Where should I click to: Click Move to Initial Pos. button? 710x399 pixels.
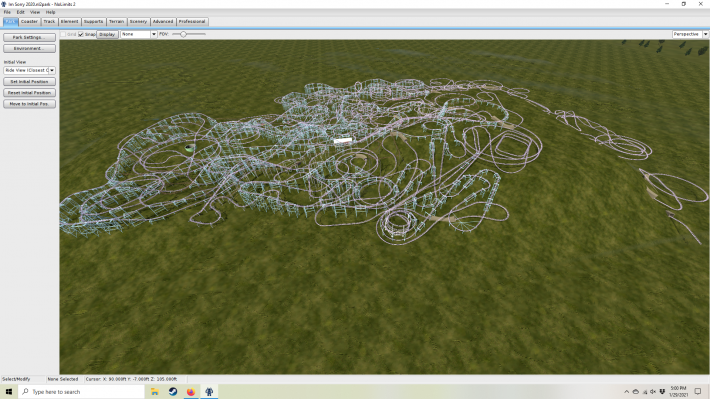[29, 104]
